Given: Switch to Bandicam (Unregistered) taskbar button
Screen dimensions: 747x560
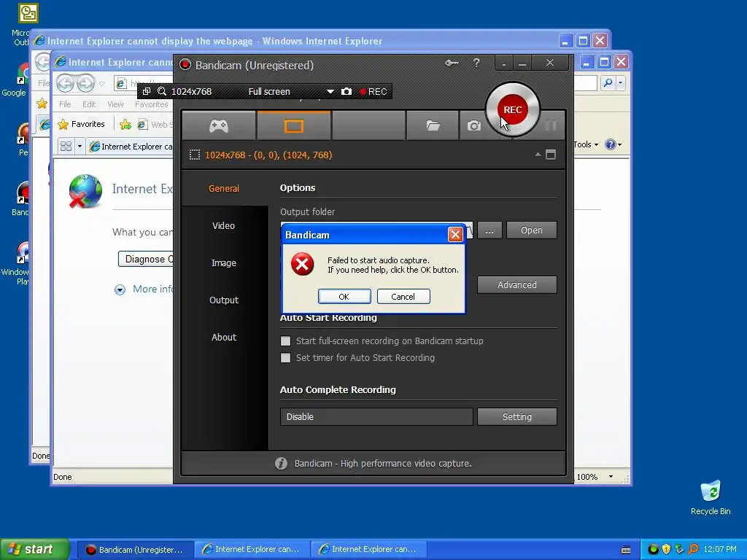Looking at the screenshot, I should click(135, 550).
